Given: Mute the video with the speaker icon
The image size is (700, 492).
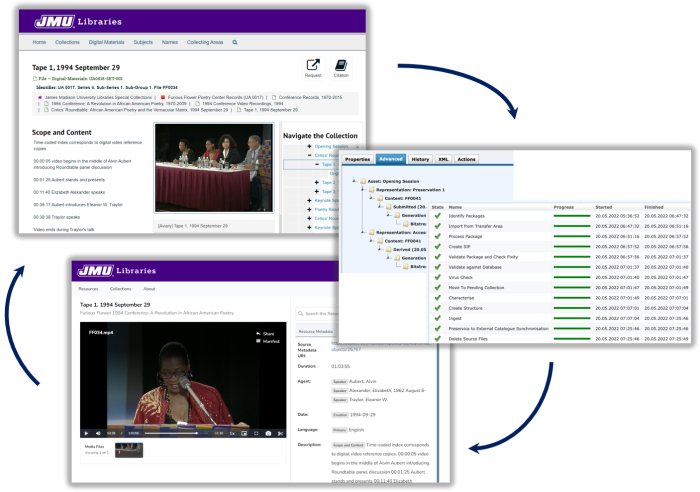Looking at the screenshot, I should (x=98, y=433).
